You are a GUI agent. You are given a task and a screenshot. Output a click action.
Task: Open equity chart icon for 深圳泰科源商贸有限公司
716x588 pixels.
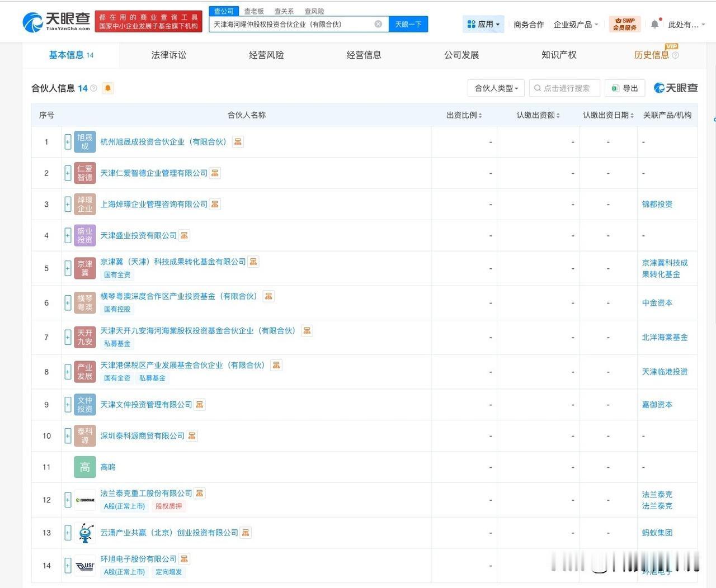point(192,436)
